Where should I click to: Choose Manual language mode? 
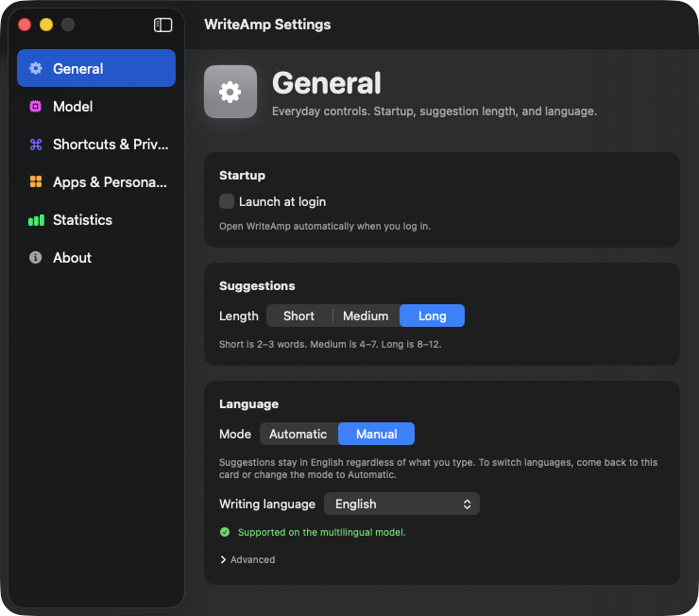coord(376,434)
